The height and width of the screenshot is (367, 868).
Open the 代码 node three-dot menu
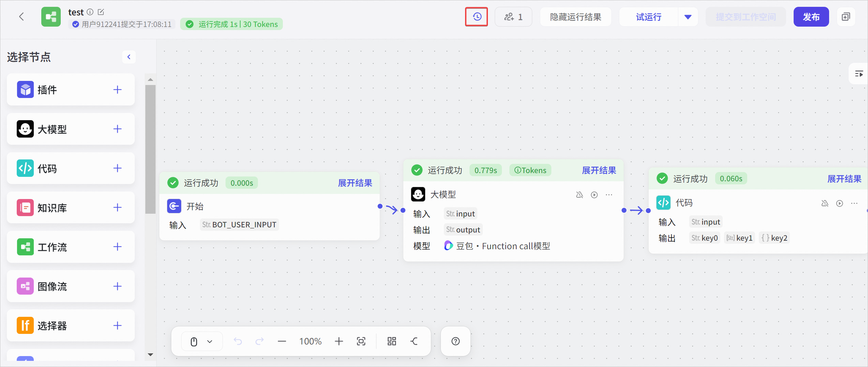pos(854,203)
